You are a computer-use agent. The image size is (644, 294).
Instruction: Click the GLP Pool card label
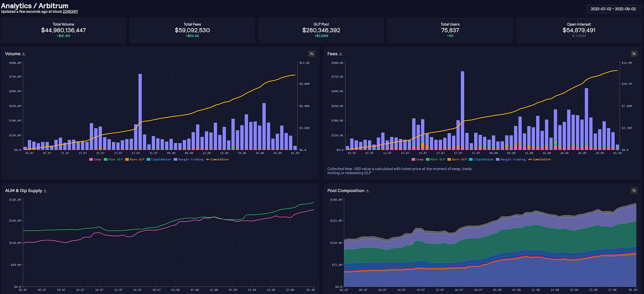[321, 24]
